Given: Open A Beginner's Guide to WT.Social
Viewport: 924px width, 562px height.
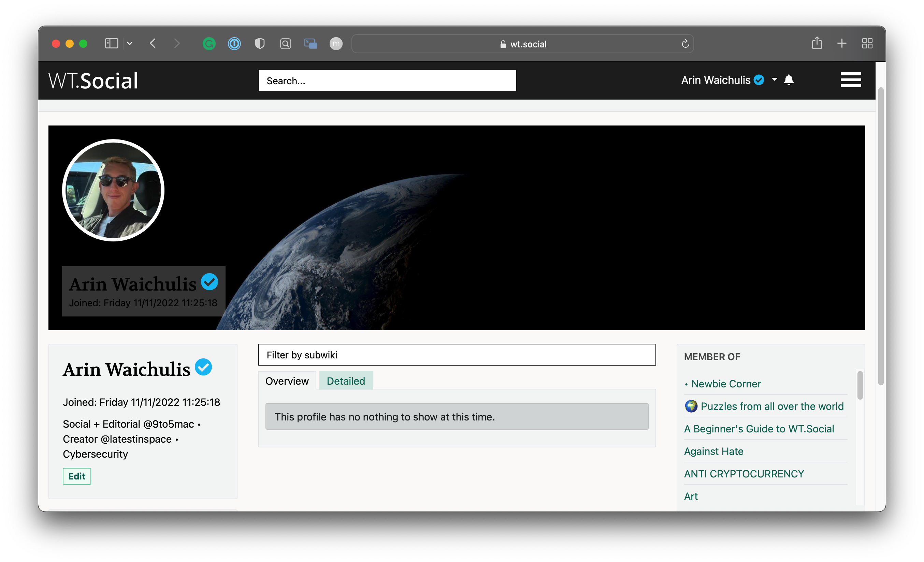Looking at the screenshot, I should (759, 429).
